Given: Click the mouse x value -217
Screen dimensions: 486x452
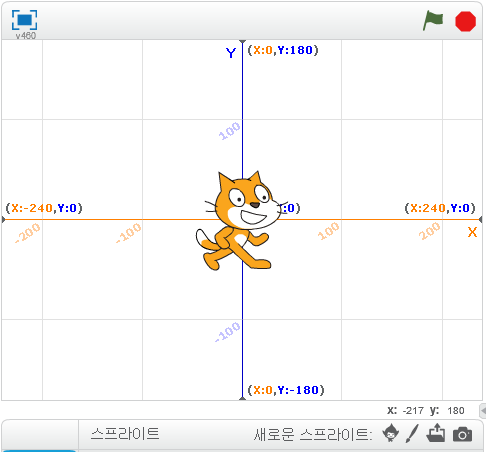Looking at the screenshot, I should [x=413, y=411].
